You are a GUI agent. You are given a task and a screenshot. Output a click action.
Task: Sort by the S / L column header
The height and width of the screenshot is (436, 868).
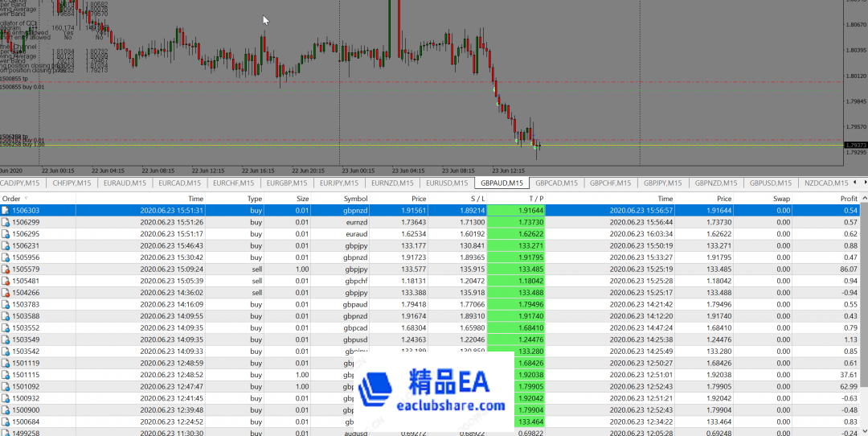coord(457,199)
